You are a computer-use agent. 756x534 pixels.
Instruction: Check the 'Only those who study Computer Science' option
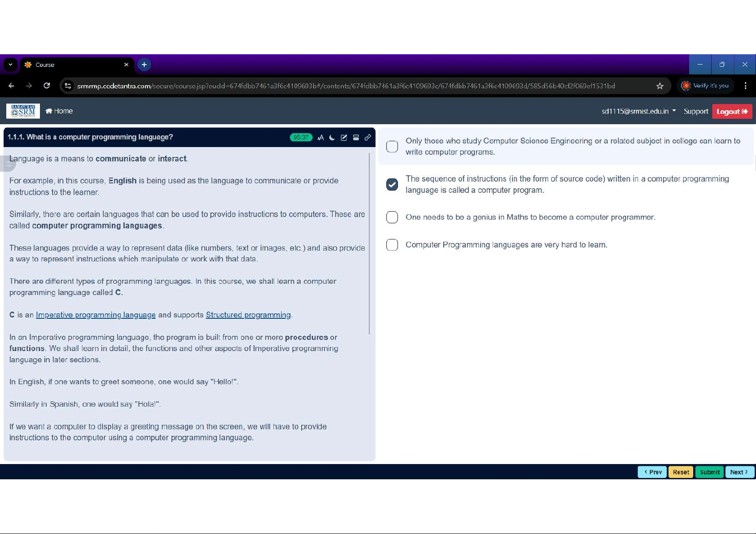click(392, 147)
